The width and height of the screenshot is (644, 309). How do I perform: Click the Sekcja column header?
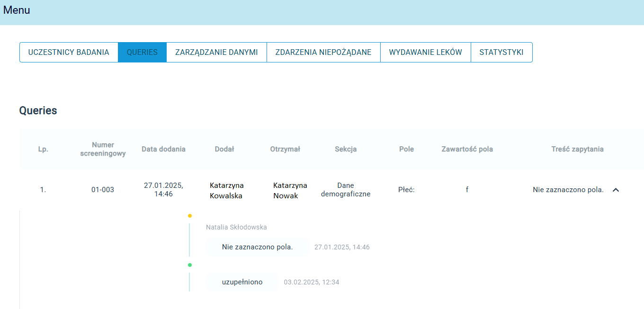coord(346,149)
